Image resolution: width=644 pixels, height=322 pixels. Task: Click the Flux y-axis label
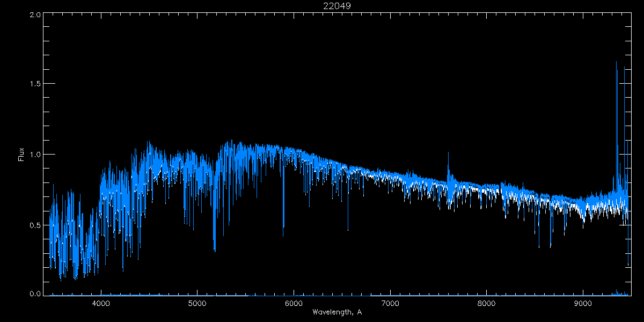tap(21, 155)
